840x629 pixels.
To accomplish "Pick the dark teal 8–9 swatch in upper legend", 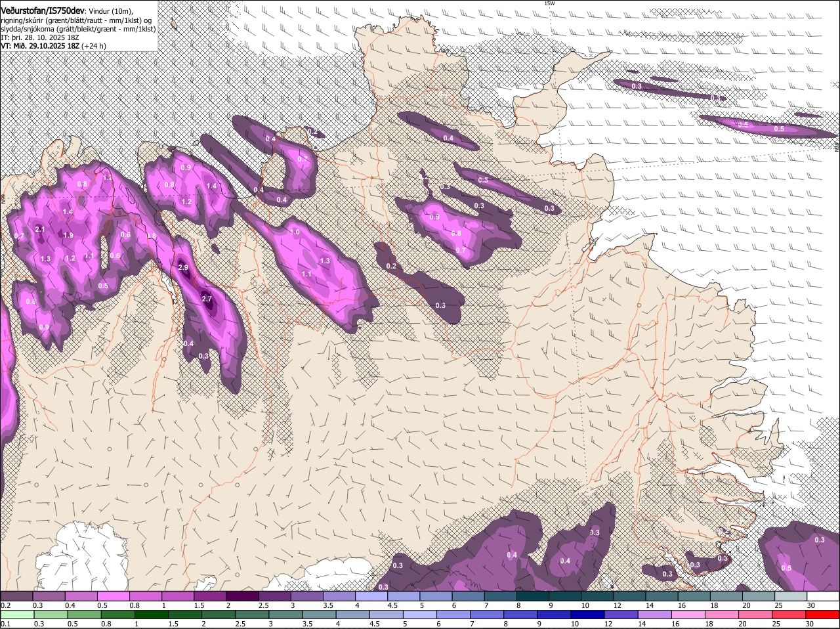I will (x=533, y=596).
